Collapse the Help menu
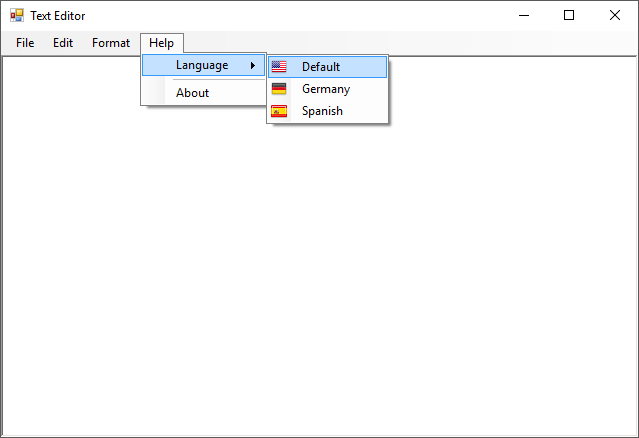The height and width of the screenshot is (438, 639). coord(161,43)
